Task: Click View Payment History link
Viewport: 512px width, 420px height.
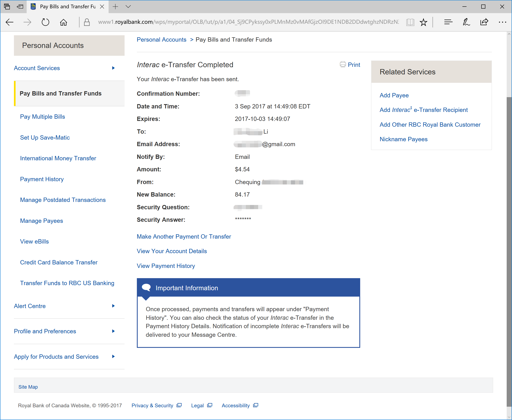Action: point(166,266)
